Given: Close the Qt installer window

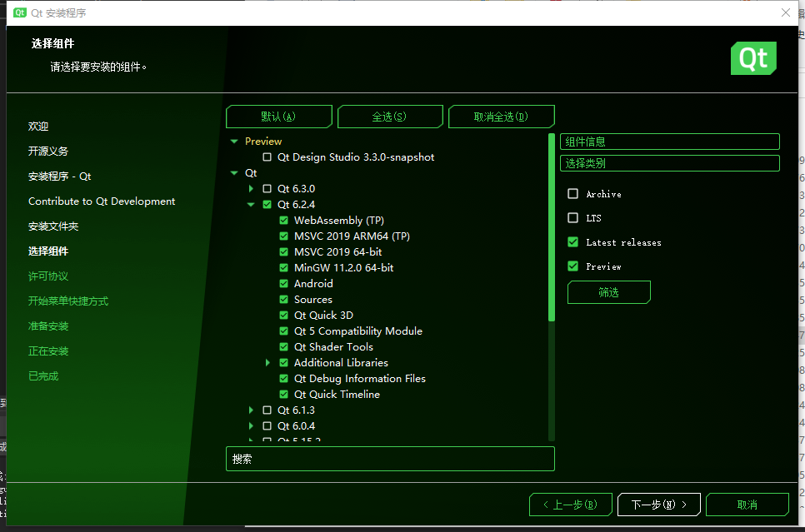Looking at the screenshot, I should (786, 12).
